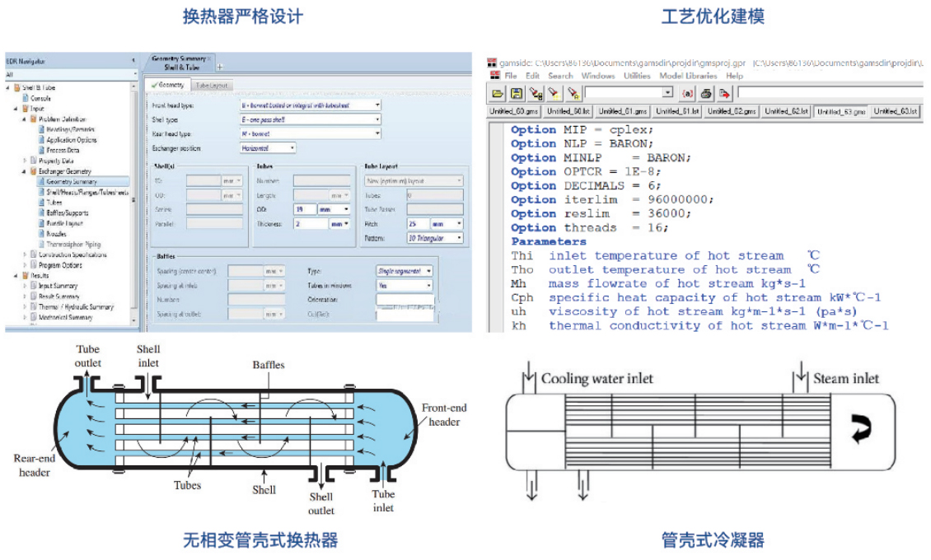Open the Shell type dropdown
Image resolution: width=931 pixels, height=560 pixels.
(377, 119)
